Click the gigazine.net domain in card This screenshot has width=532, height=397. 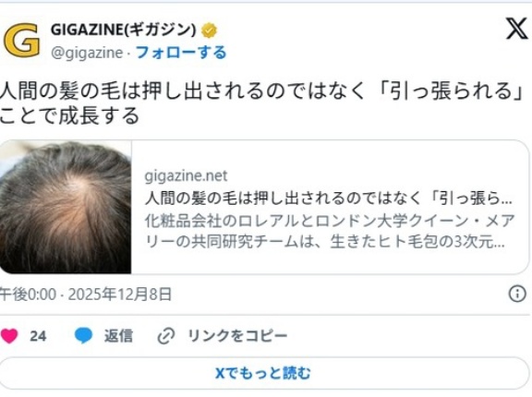pyautogui.click(x=186, y=176)
